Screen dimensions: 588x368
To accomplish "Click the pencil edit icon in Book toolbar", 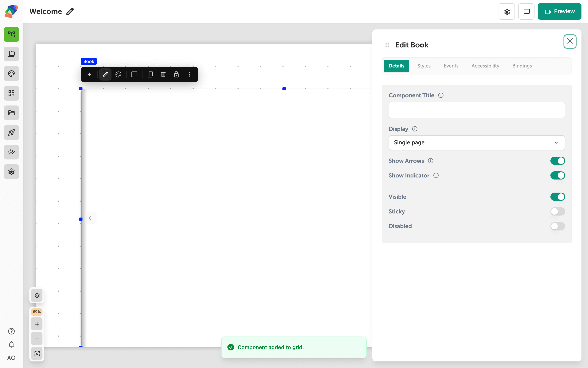I will tap(105, 74).
